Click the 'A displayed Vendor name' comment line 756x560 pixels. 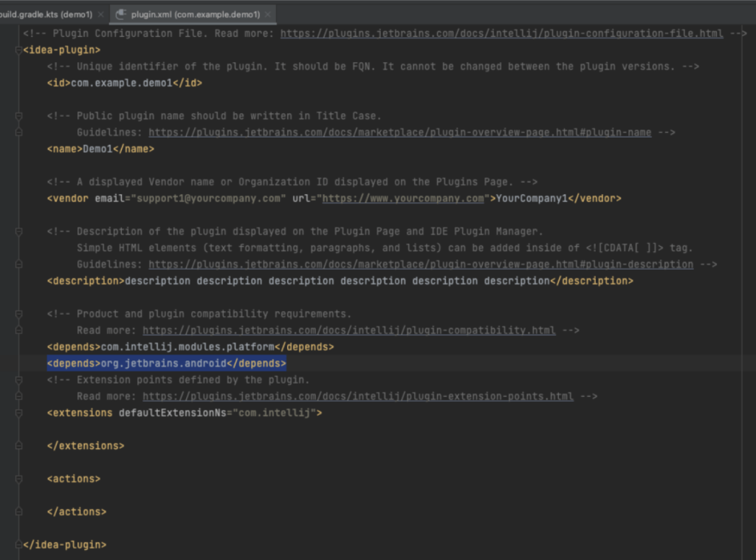(292, 182)
